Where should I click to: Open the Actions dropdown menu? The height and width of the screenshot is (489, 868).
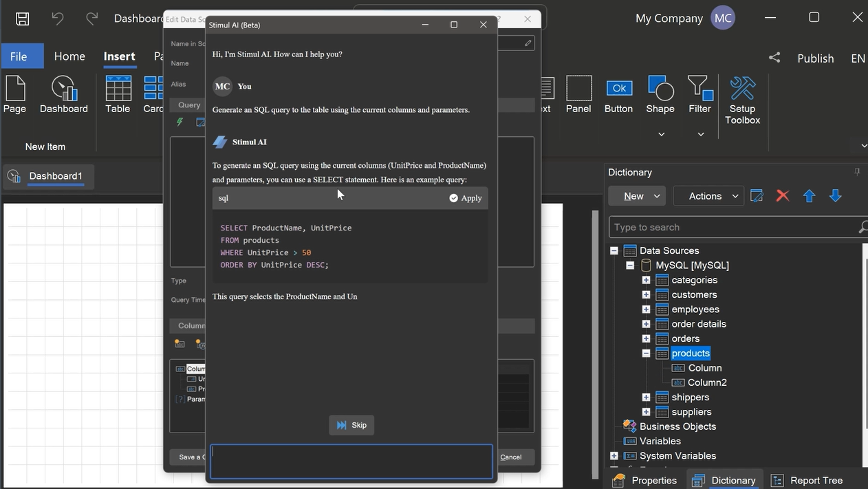[708, 196]
